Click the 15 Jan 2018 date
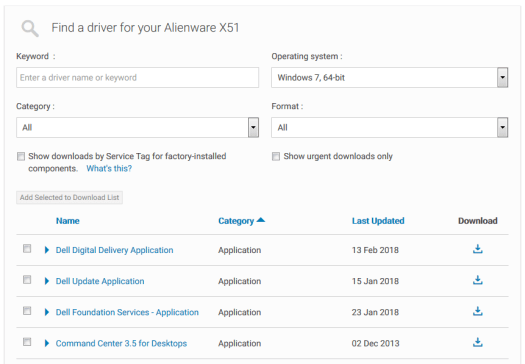525x364 pixels. click(x=375, y=281)
